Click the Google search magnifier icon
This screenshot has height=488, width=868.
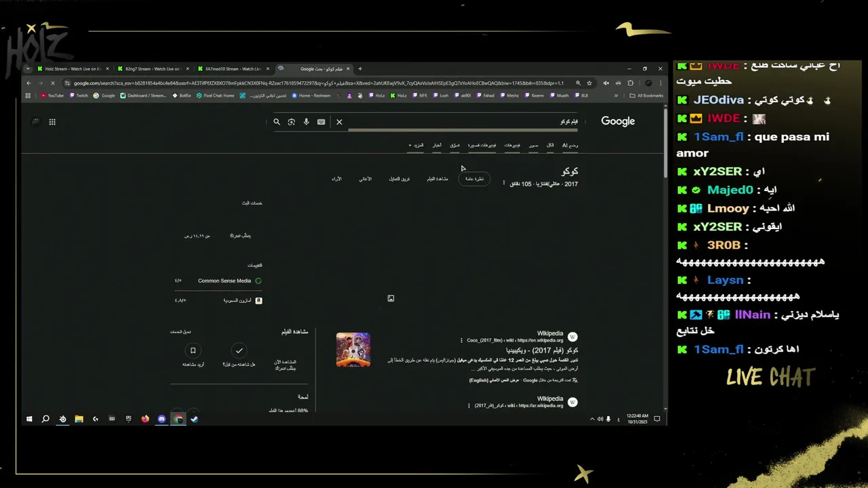click(277, 122)
